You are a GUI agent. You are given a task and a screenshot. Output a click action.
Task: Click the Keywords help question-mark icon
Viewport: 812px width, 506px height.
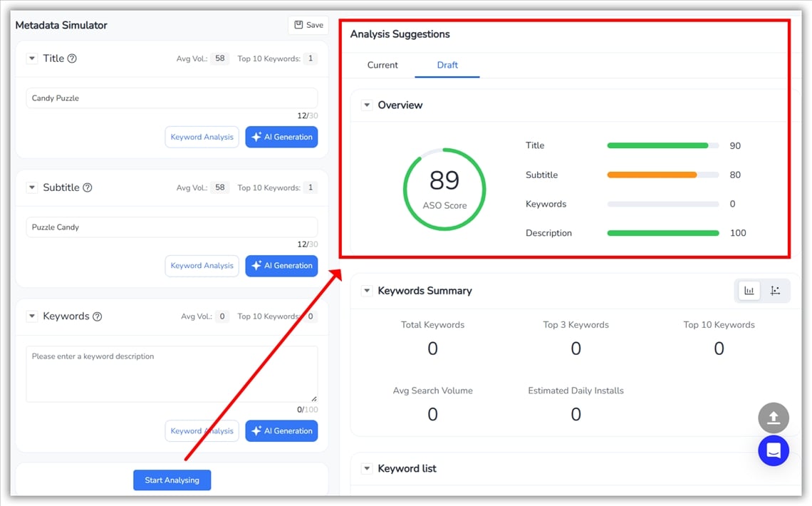tap(98, 316)
